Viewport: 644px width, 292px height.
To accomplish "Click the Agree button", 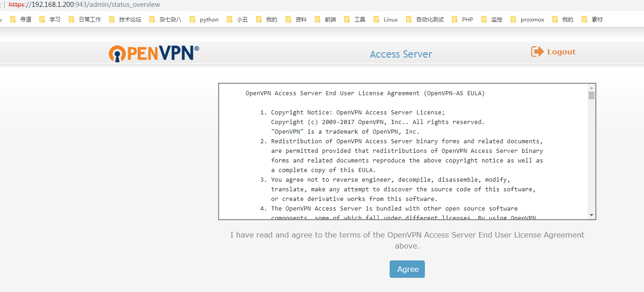I will coord(407,269).
